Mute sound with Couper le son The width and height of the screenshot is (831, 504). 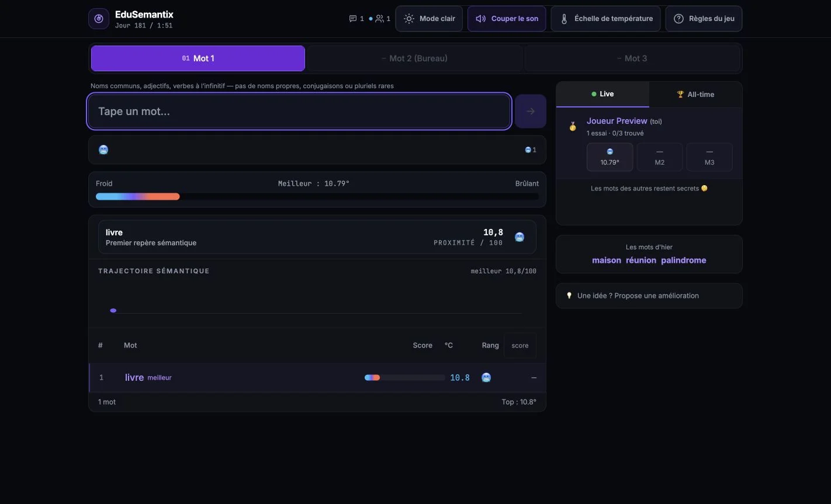pos(507,19)
